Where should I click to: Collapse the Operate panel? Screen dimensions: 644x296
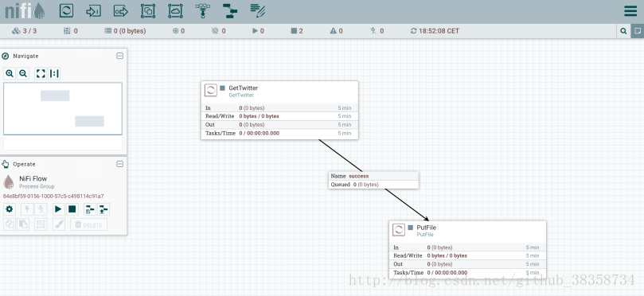[119, 164]
